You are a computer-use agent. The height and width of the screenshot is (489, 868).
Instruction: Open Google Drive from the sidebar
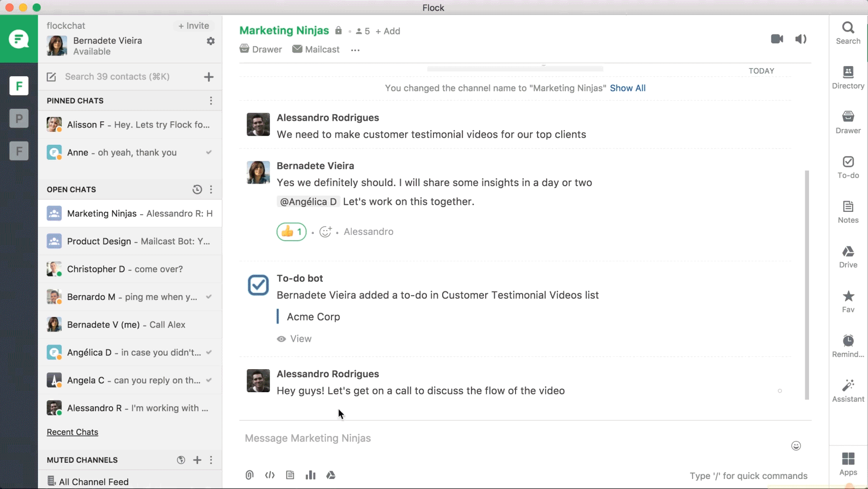click(848, 257)
